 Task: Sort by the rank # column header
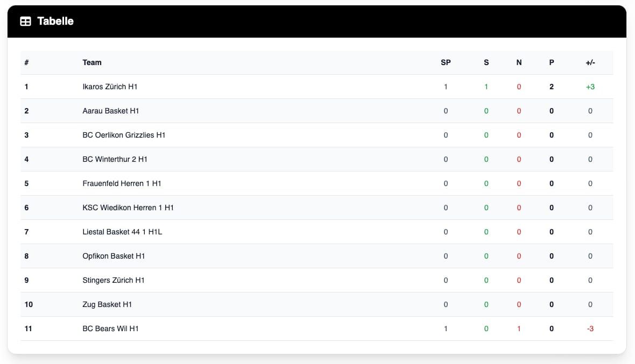(x=26, y=62)
